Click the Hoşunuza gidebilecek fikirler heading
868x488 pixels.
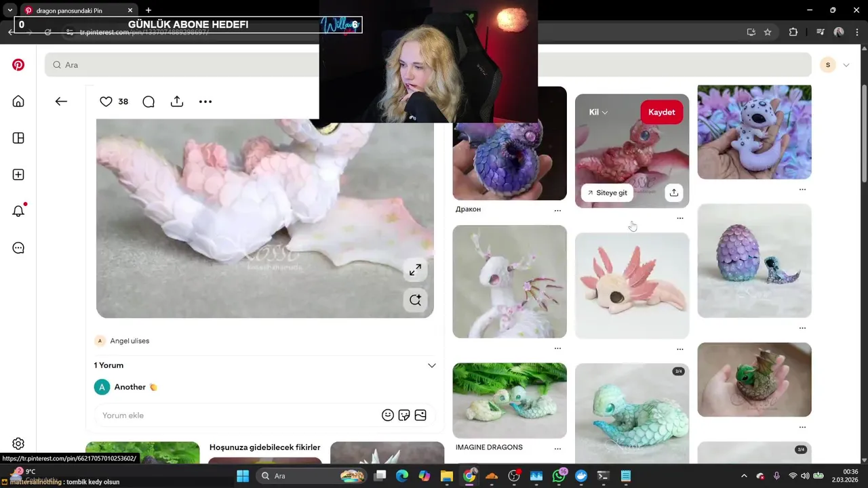264,447
